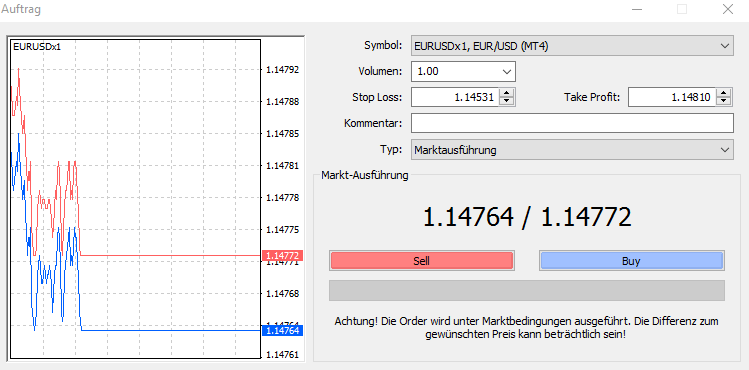Viewport: 749px width, 370px height.
Task: Click the Volumen label
Action: (x=380, y=72)
